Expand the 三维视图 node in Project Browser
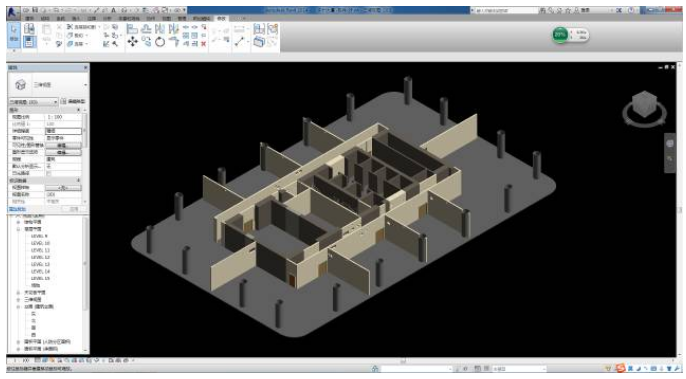 click(18, 299)
